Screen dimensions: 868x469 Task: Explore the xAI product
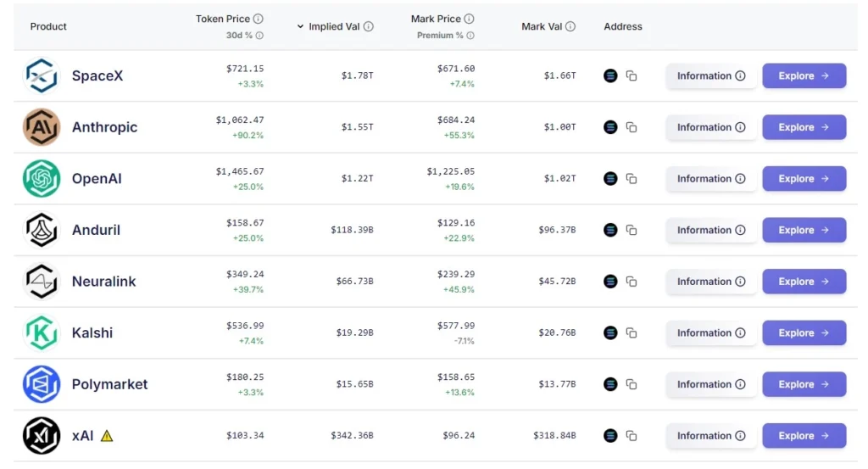(x=804, y=436)
